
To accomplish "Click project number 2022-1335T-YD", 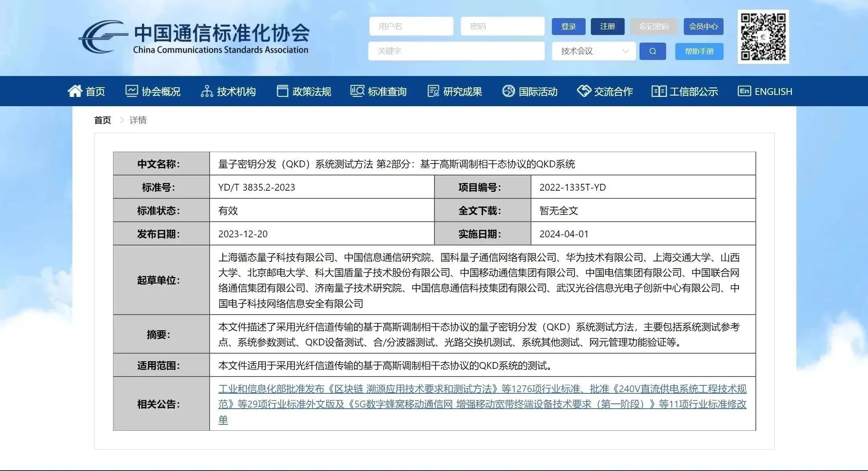I will 572,187.
